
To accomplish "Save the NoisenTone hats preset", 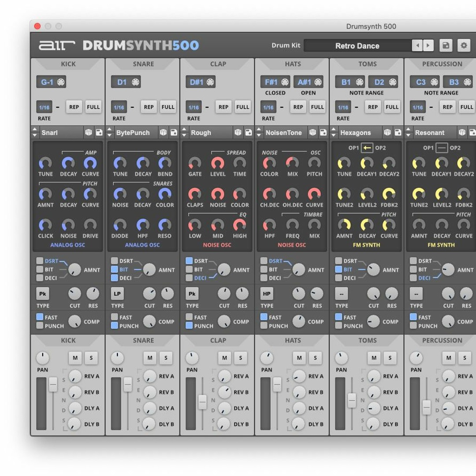I will [324, 132].
